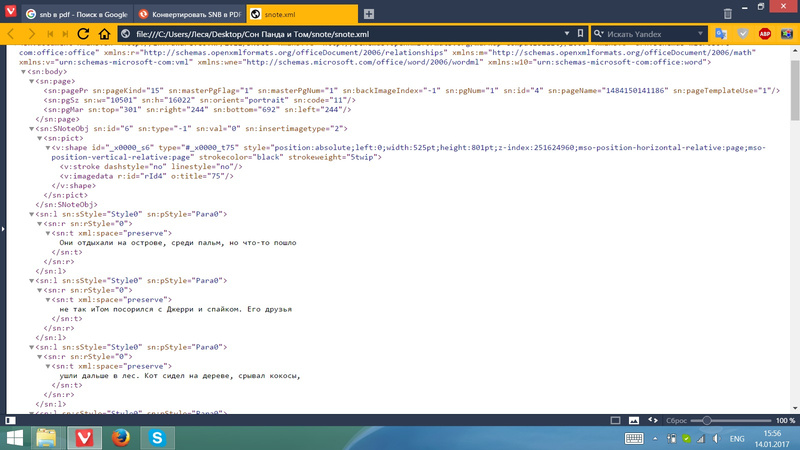Open the translate extension icon
The height and width of the screenshot is (450, 800).
(720, 34)
